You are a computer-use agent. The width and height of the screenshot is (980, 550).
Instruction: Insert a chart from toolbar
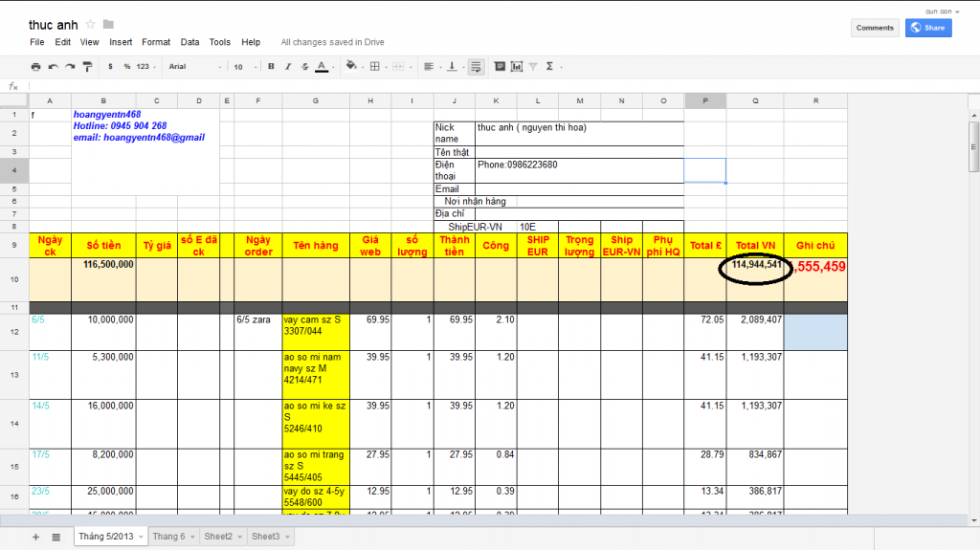(517, 67)
